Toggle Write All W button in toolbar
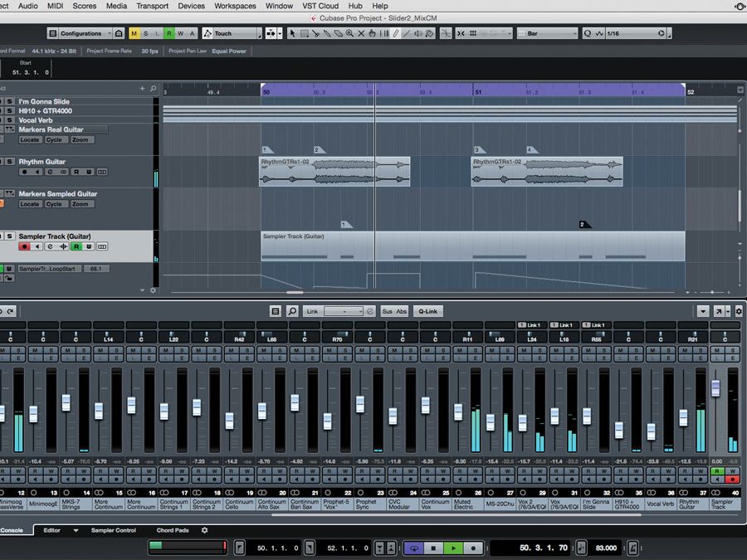This screenshot has width=747, height=560. tap(181, 33)
